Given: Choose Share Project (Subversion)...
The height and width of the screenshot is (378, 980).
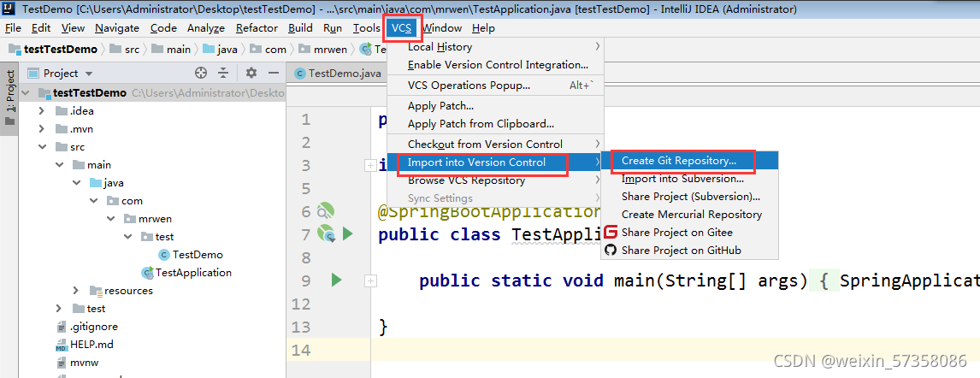Looking at the screenshot, I should (x=690, y=196).
